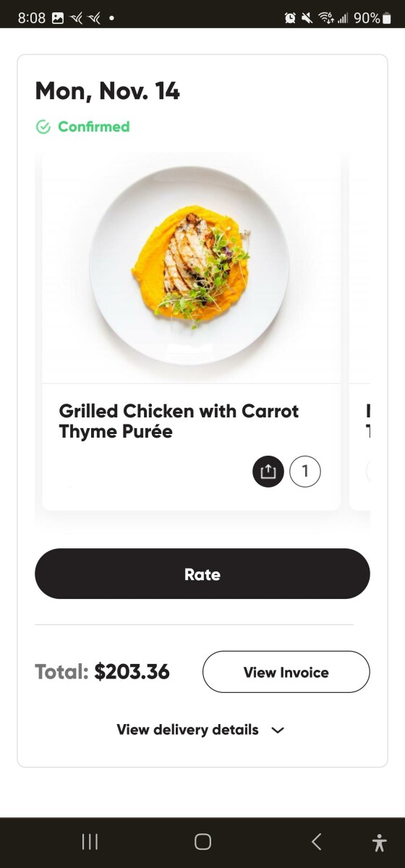The width and height of the screenshot is (405, 868).
Task: Tap the Mon, Nov. 14 order heading
Action: [107, 91]
